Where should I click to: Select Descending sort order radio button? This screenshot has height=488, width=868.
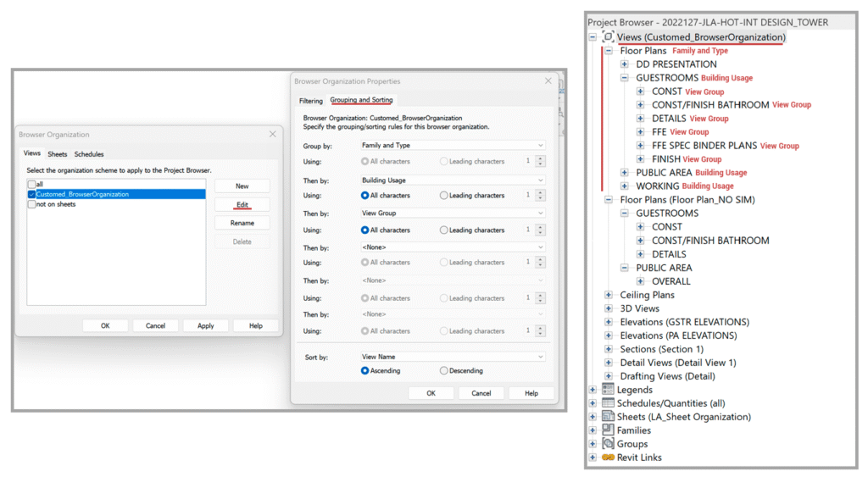click(444, 371)
